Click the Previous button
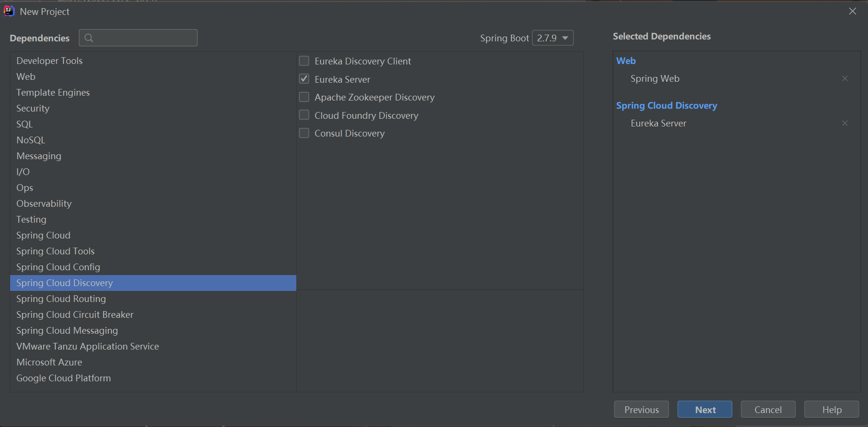Image resolution: width=868 pixels, height=427 pixels. point(641,410)
